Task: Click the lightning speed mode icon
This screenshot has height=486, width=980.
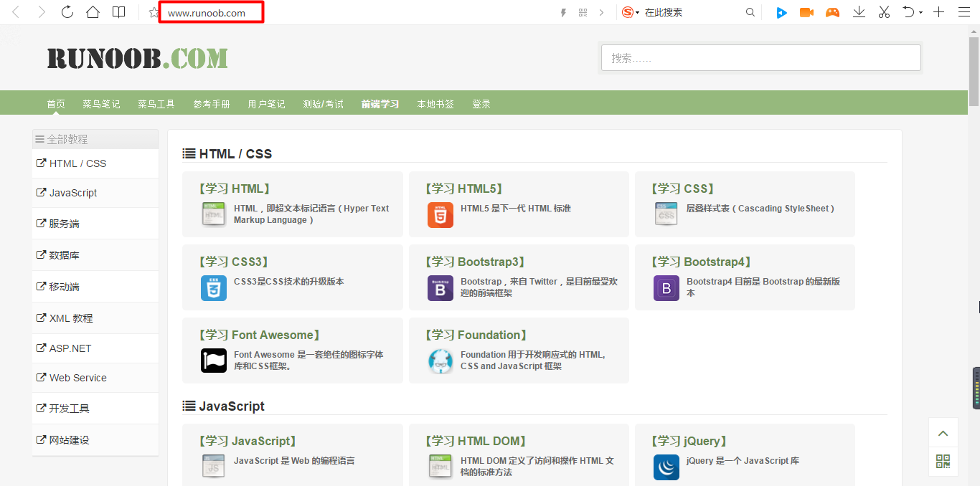Action: point(563,12)
